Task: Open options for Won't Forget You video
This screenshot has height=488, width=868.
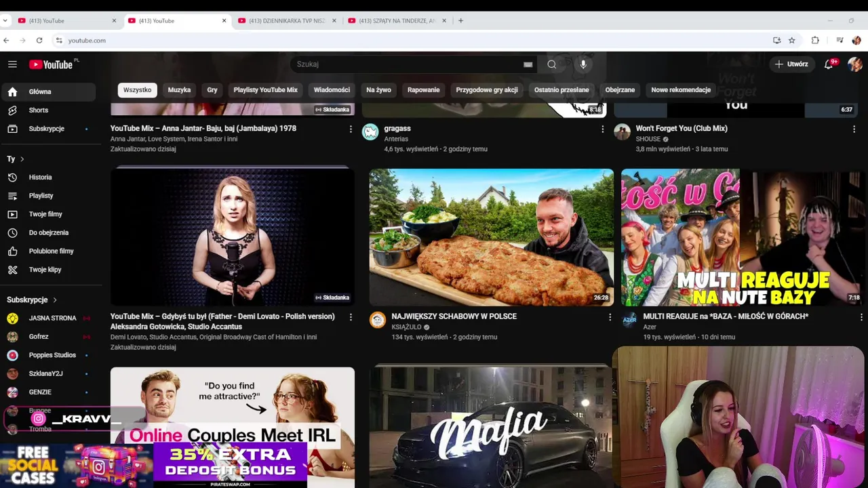Action: click(854, 129)
